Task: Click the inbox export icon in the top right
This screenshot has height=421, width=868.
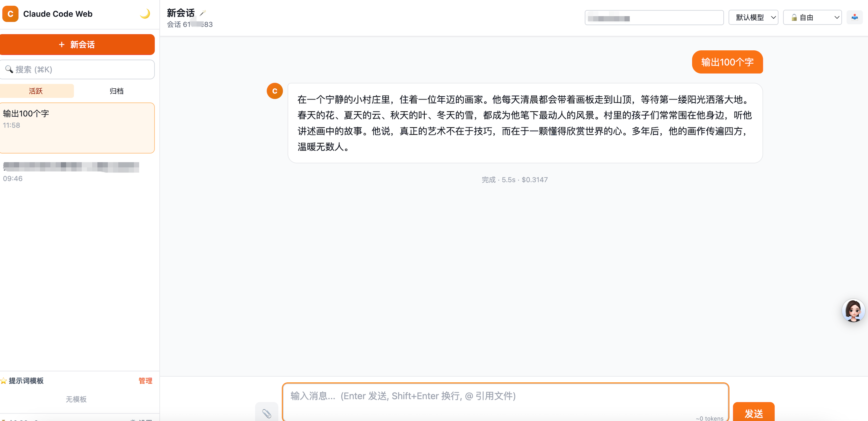Action: (x=854, y=17)
